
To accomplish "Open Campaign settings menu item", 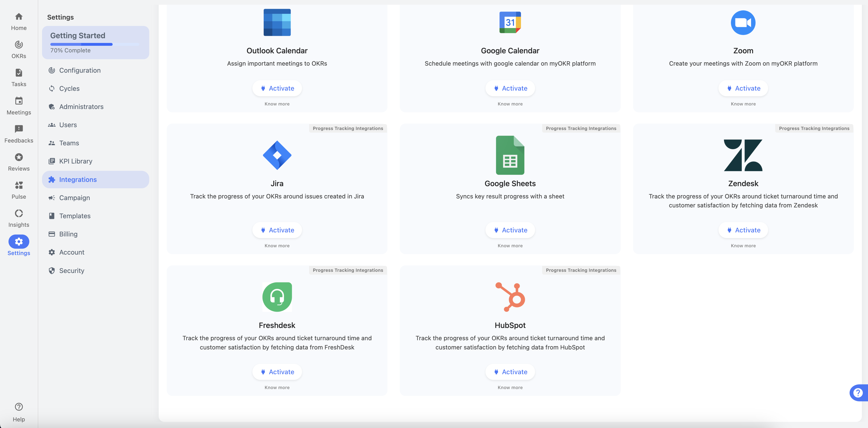I will click(x=95, y=198).
